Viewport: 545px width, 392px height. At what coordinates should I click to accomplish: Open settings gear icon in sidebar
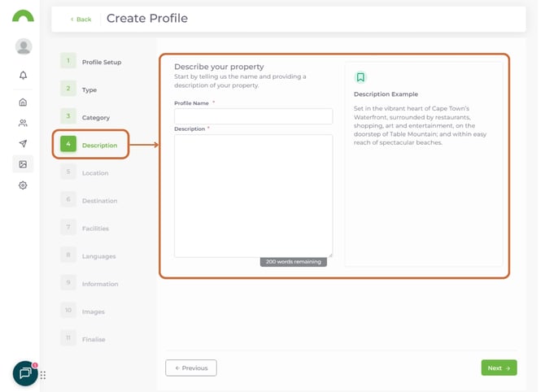pos(23,185)
